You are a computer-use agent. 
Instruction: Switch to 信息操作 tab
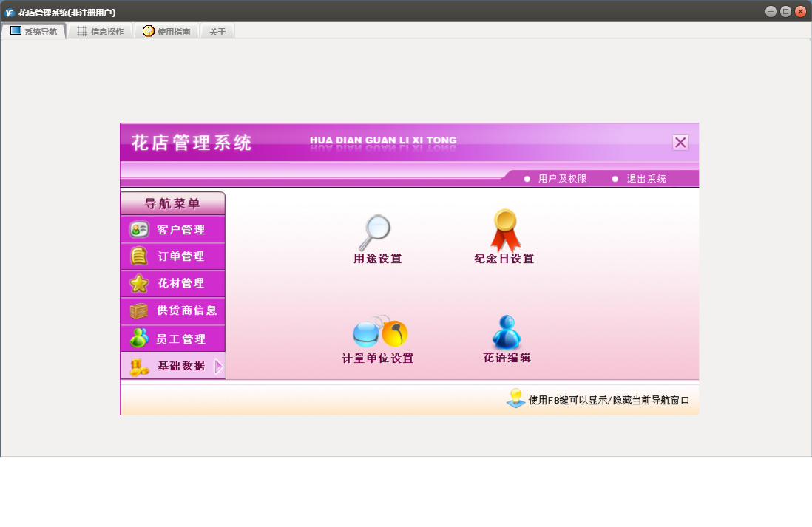coord(101,31)
